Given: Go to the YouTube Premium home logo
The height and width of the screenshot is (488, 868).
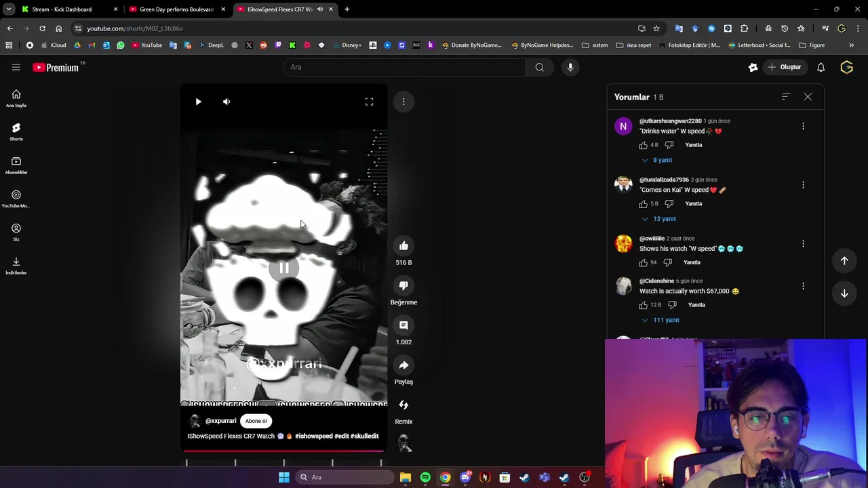Looking at the screenshot, I should point(56,67).
